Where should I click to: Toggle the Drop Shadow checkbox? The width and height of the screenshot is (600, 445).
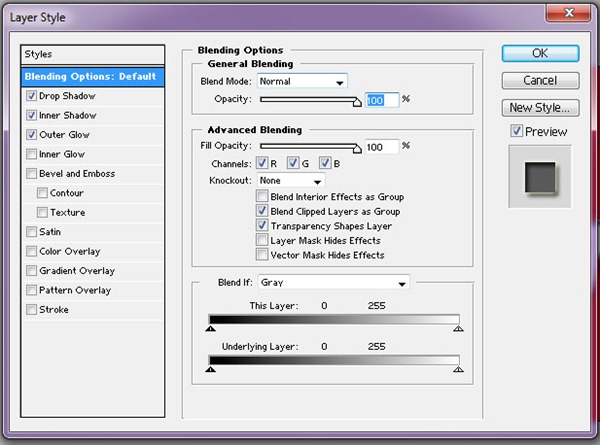pos(31,96)
